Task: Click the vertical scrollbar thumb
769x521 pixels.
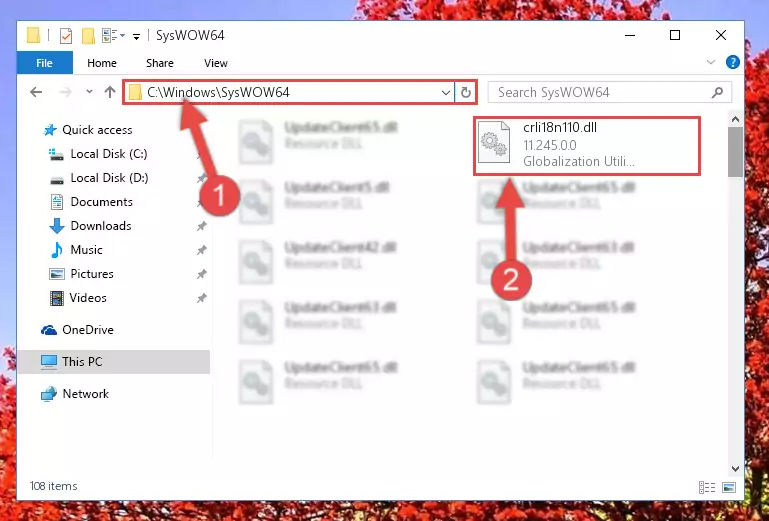Action: (x=735, y=152)
